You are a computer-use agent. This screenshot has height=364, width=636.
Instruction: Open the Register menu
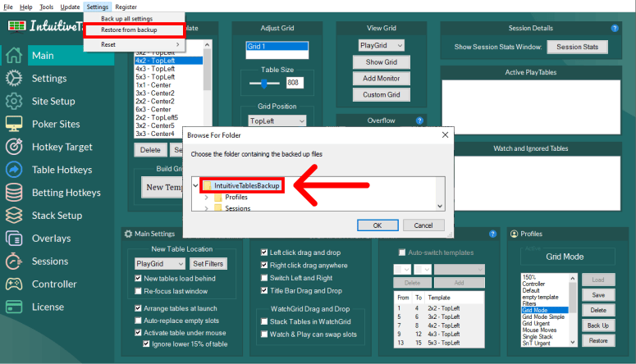pyautogui.click(x=126, y=7)
